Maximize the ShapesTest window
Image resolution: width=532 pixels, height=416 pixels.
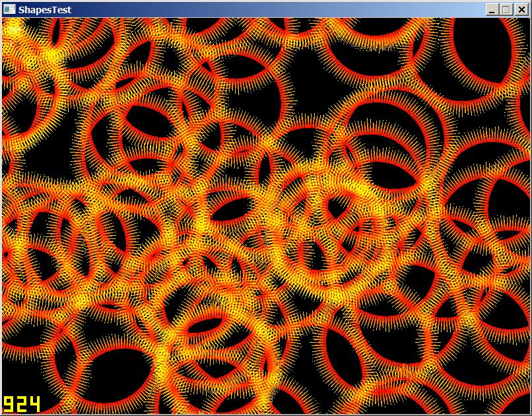[x=506, y=9]
